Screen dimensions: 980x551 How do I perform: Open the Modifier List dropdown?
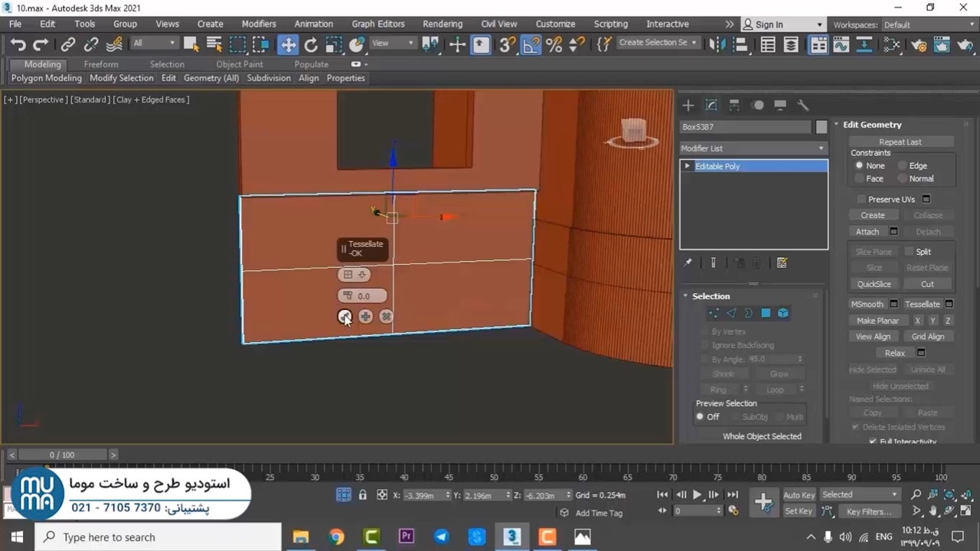pos(753,148)
